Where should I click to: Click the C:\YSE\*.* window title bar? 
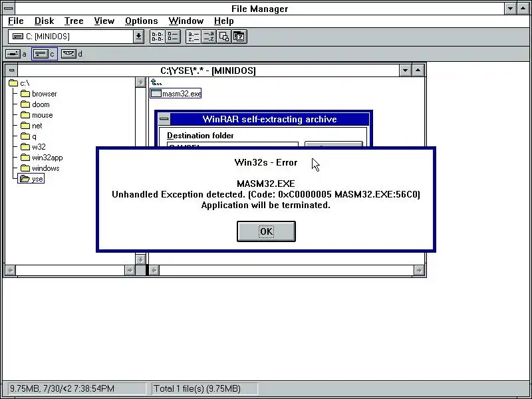pos(208,70)
